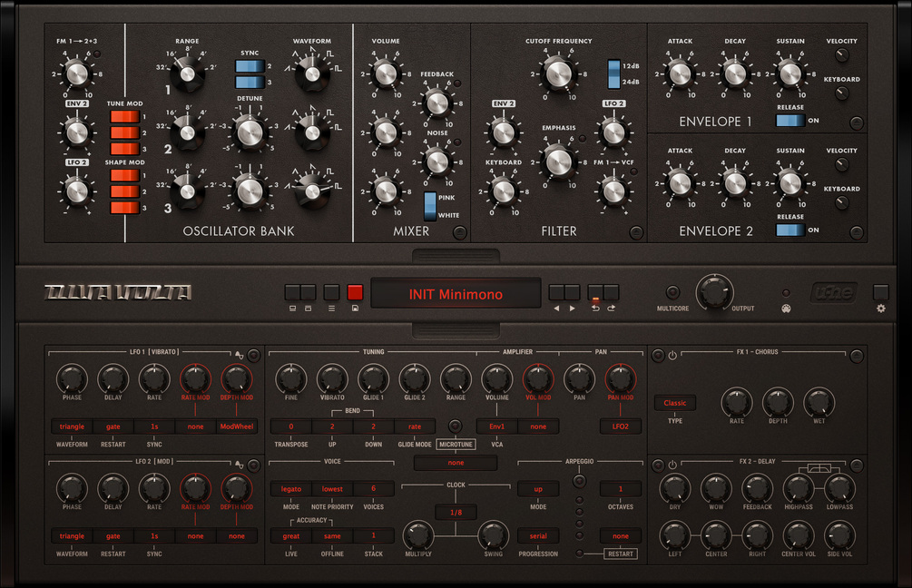The image size is (912, 588).
Task: Switch to the second view button in the toolbar
Action: 309,292
